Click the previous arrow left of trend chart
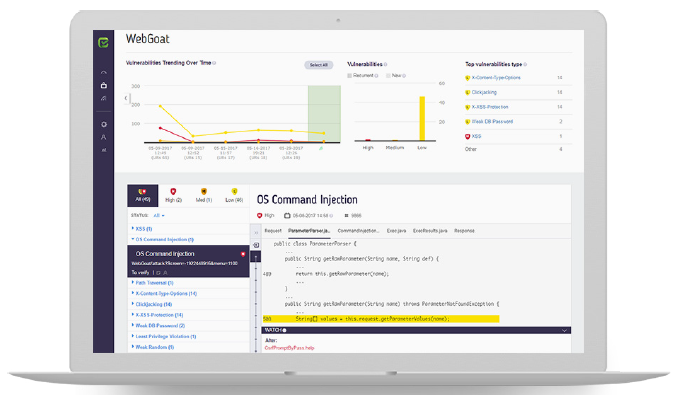The height and width of the screenshot is (395, 677). point(126,98)
